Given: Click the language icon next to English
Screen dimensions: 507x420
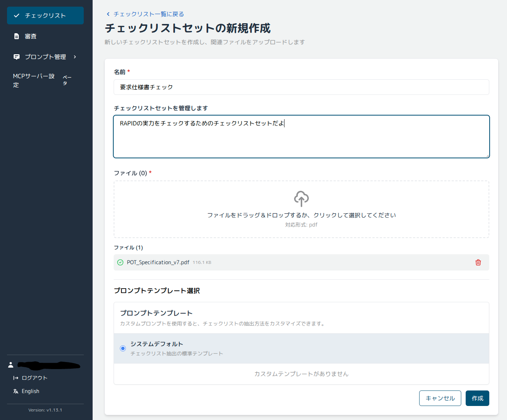Looking at the screenshot, I should click(x=15, y=391).
